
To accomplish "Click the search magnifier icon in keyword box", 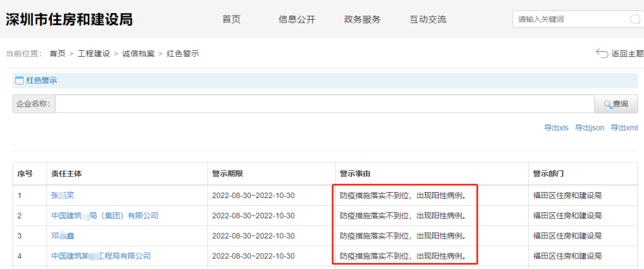I will [x=636, y=19].
